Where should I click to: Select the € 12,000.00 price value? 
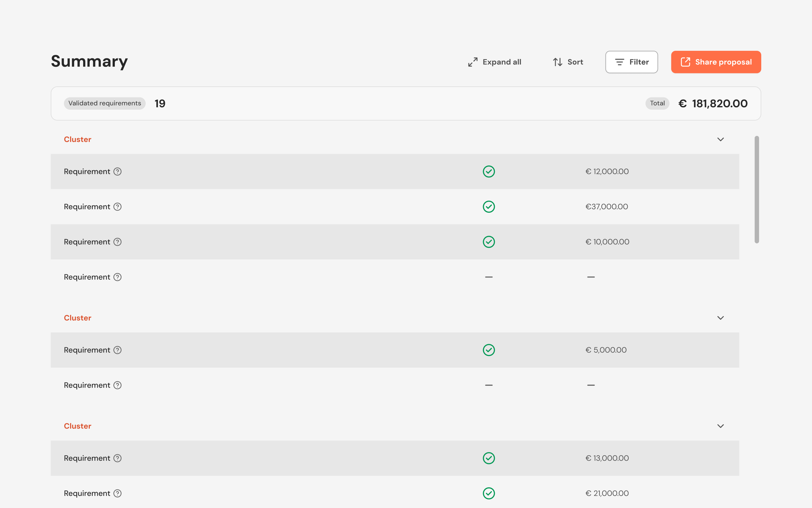click(607, 171)
